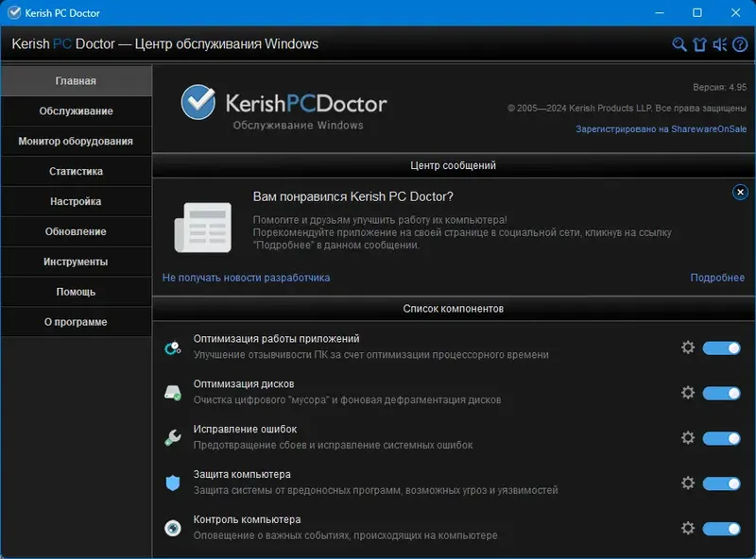Click the globe icon for Контроль компьютера

[172, 529]
